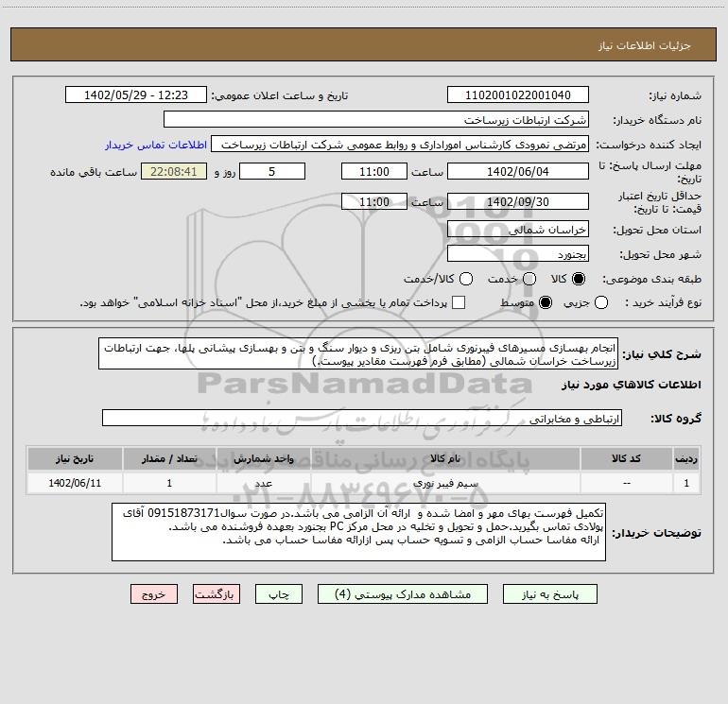This screenshot has height=704, width=728.
Task: Click the کد کالا column header
Action: 626,459
